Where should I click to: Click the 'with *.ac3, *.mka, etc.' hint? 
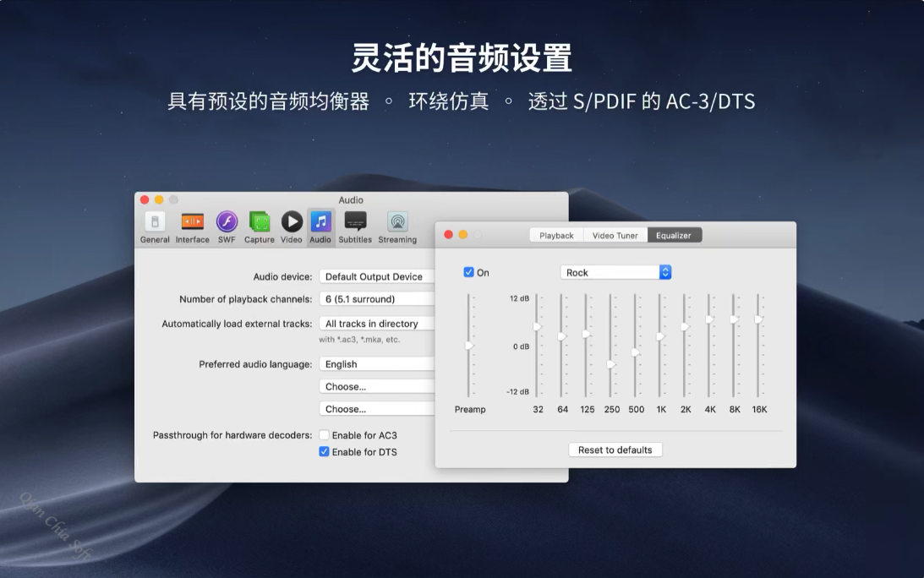pos(359,340)
